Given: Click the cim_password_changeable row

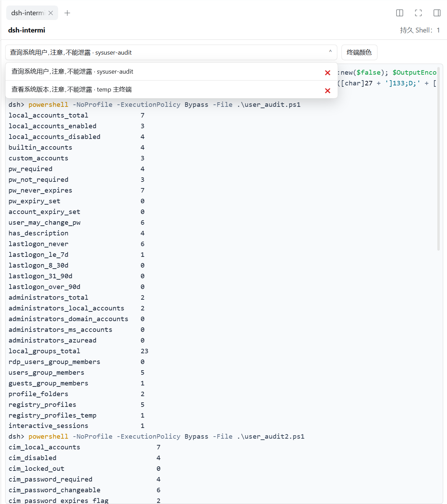Looking at the screenshot, I should coord(84,490).
